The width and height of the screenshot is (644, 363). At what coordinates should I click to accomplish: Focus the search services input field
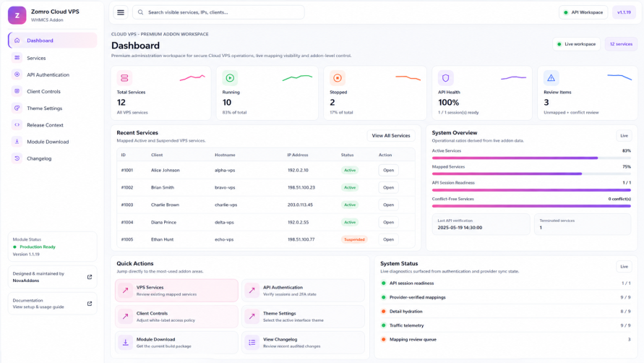[218, 12]
